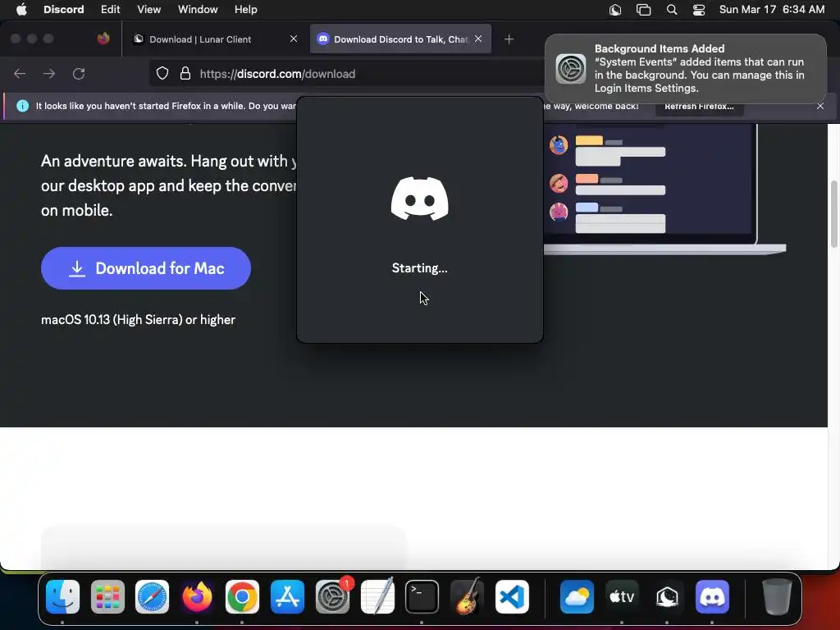Open the Edit menu

(111, 10)
